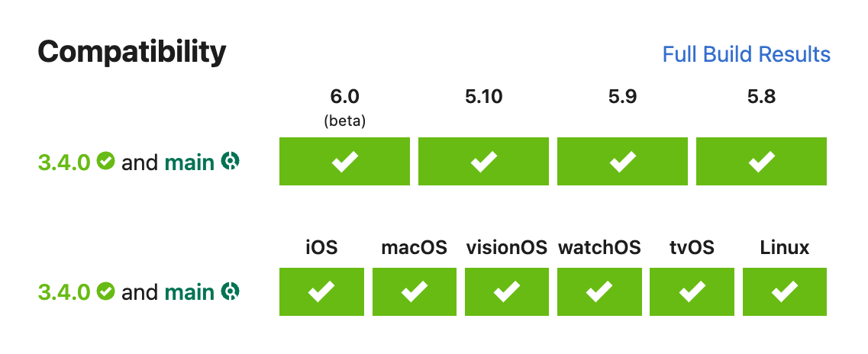Click the branch badge icon in Swift row
Image resolution: width=868 pixels, height=354 pixels.
(231, 161)
